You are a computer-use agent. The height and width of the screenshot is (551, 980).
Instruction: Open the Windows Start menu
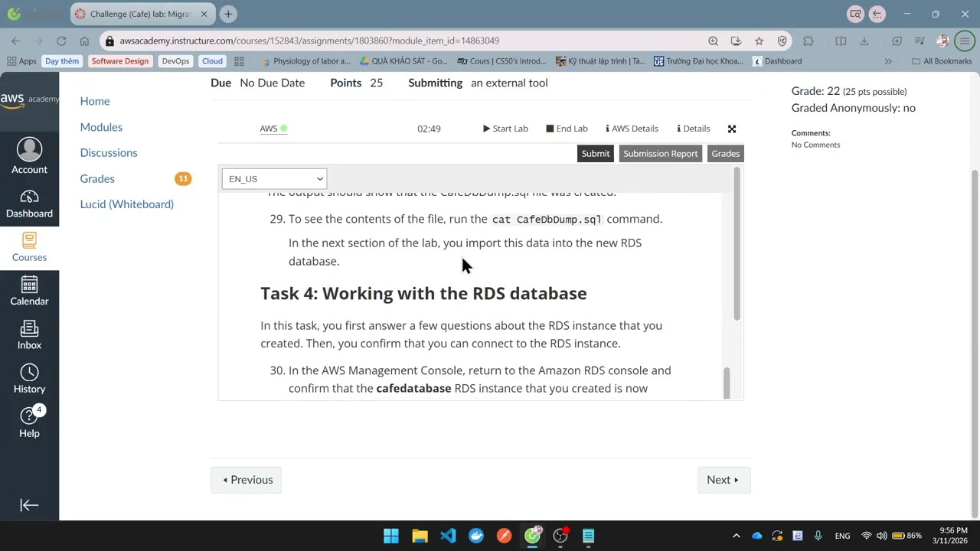tap(391, 536)
